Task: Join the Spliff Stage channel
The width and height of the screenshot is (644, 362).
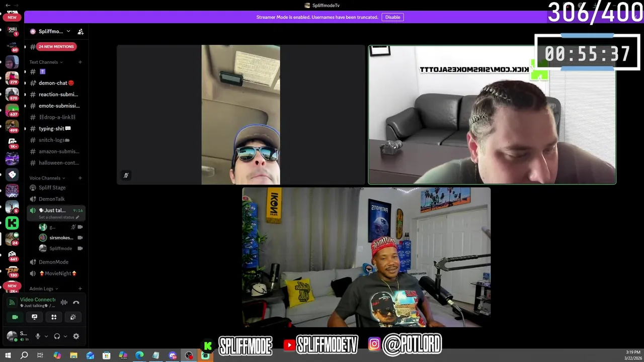Action: tap(56, 188)
